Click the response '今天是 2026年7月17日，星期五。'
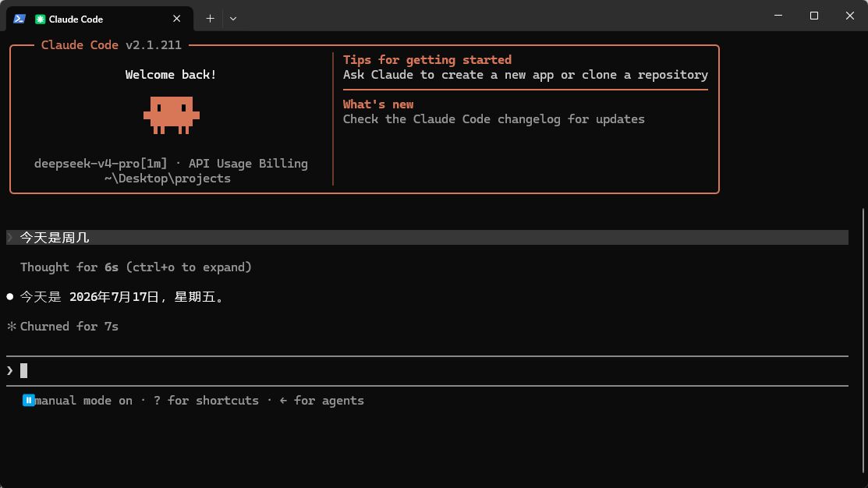The image size is (868, 488). (x=123, y=297)
